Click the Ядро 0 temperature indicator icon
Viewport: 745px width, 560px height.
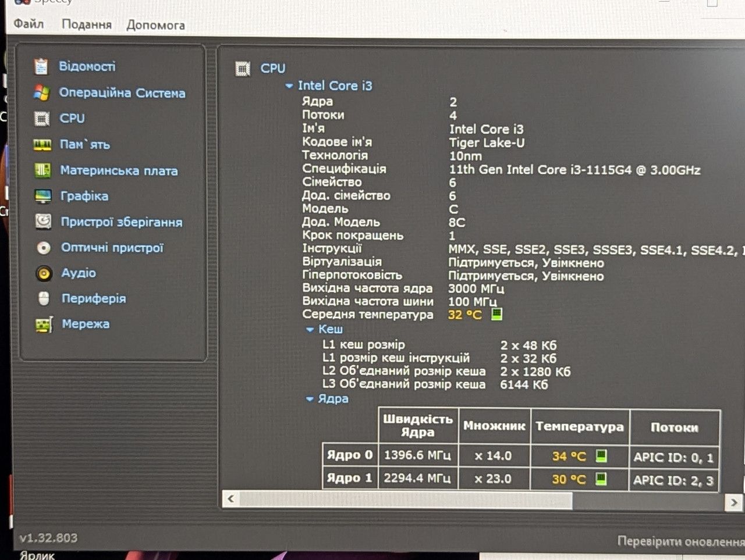601,456
